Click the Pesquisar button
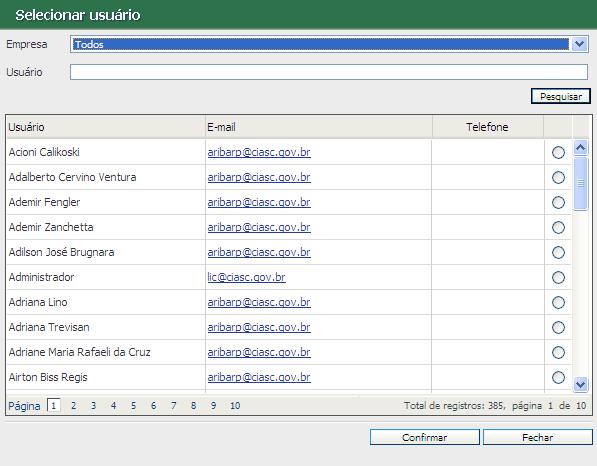Viewport: 597px width, 466px height. pos(561,96)
